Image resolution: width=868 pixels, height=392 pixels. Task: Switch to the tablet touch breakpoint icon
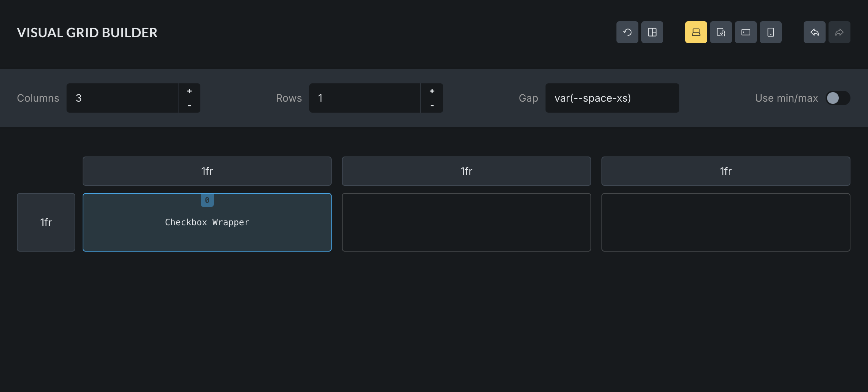721,32
